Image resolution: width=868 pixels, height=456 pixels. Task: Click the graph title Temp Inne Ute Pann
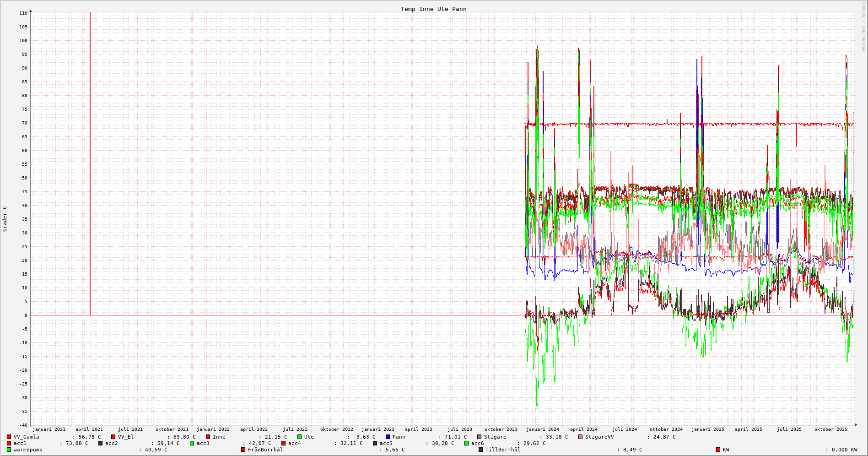coord(433,9)
